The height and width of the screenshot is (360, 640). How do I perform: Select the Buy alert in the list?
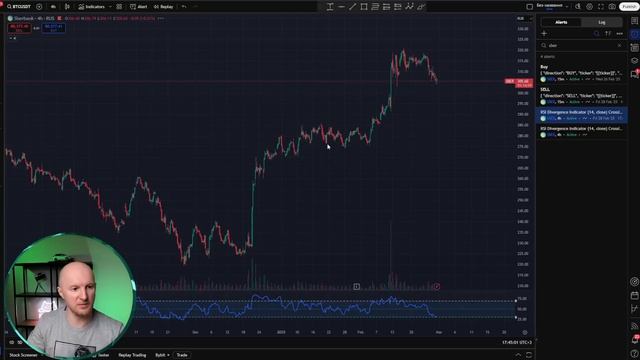tap(582, 73)
